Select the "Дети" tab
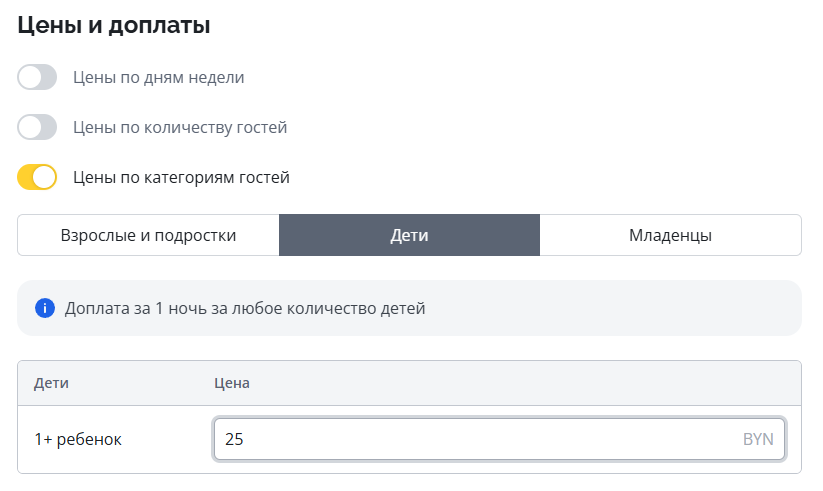The image size is (823, 491). click(409, 236)
